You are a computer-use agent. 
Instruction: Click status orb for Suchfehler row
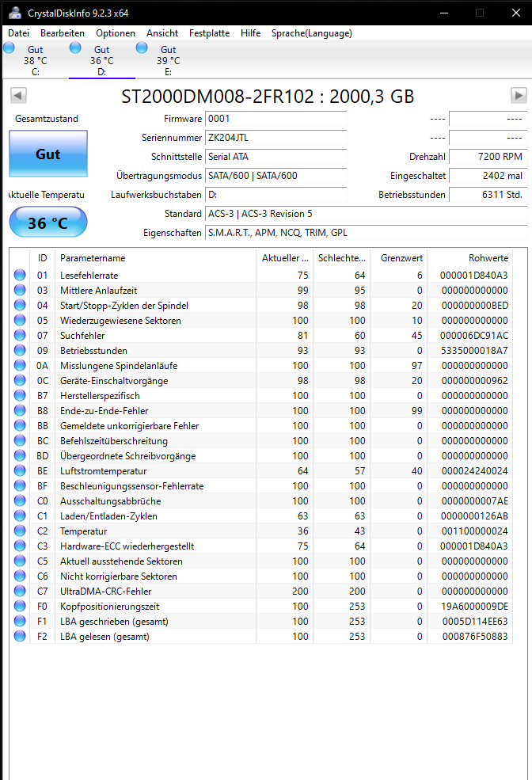20,335
